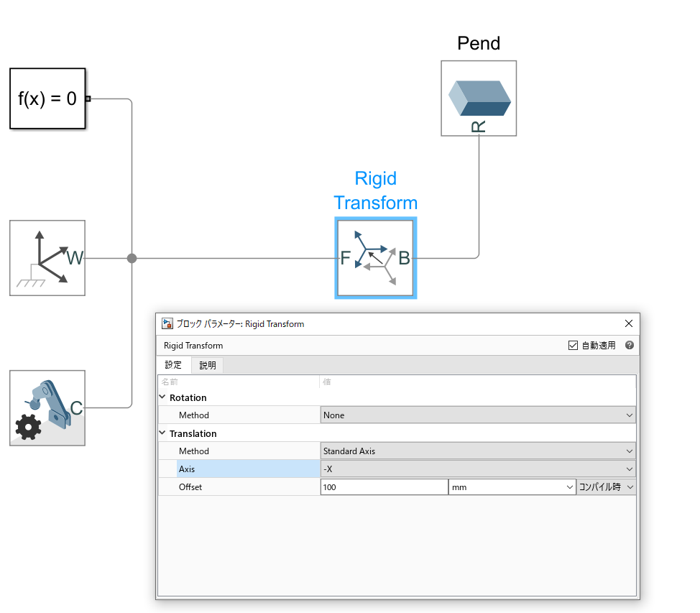Open the コンパイル時 dropdown

604,487
